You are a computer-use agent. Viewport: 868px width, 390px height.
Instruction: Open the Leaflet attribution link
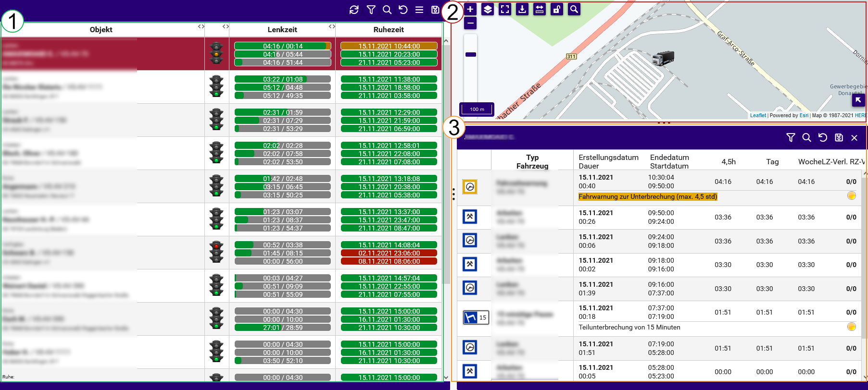point(758,115)
